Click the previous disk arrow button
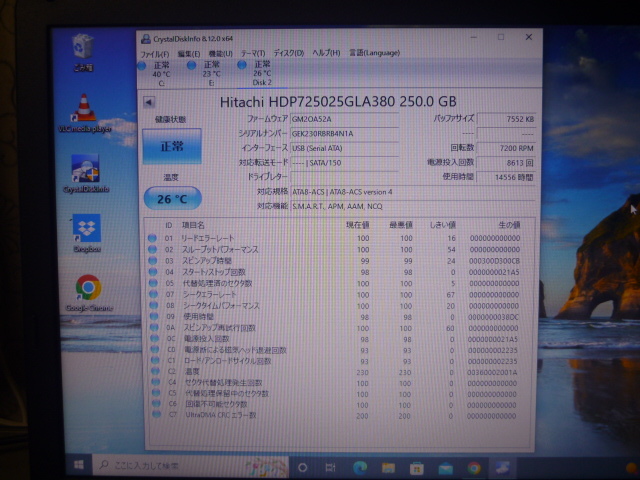Image resolution: width=640 pixels, height=480 pixels. click(x=149, y=102)
